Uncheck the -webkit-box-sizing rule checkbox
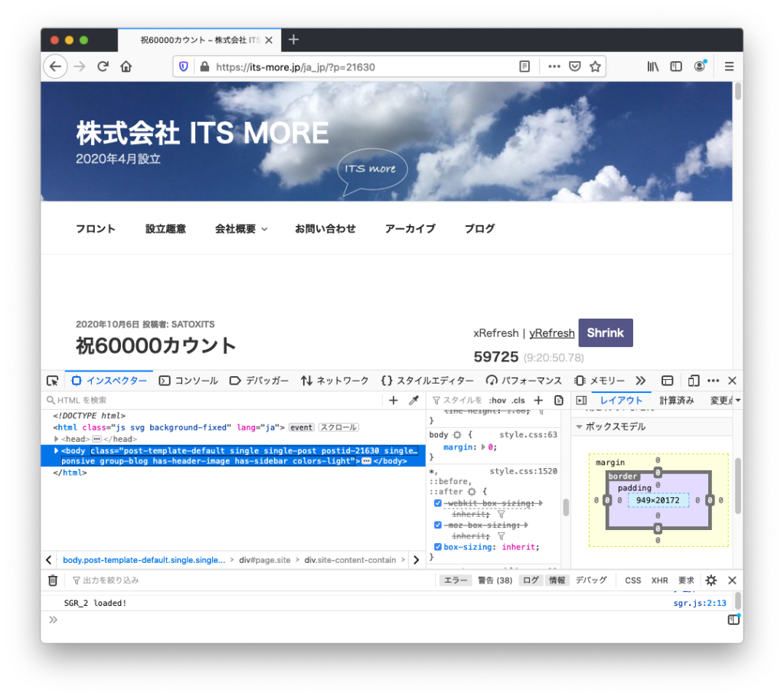 (x=438, y=503)
